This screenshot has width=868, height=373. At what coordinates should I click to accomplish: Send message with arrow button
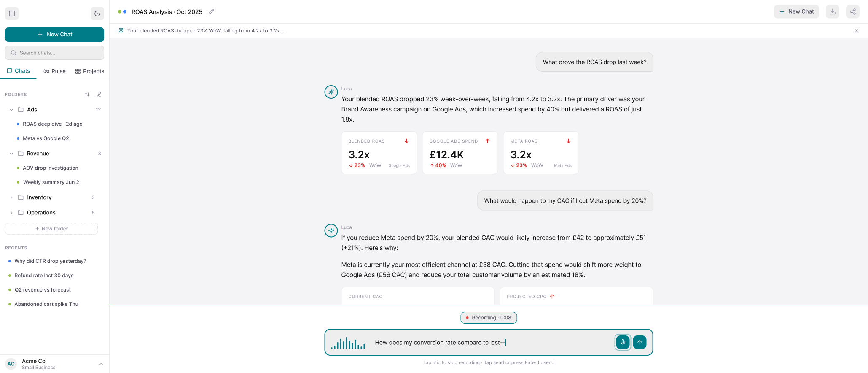click(640, 342)
